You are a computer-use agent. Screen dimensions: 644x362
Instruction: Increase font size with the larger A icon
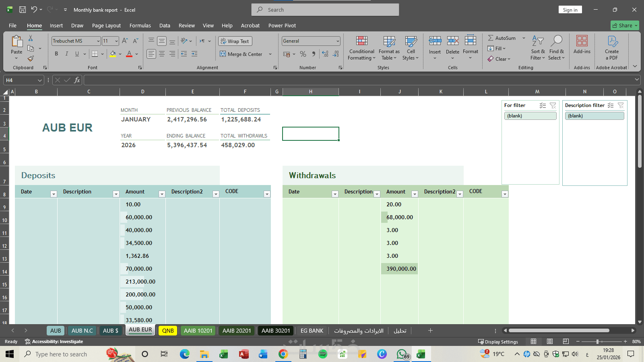(125, 41)
